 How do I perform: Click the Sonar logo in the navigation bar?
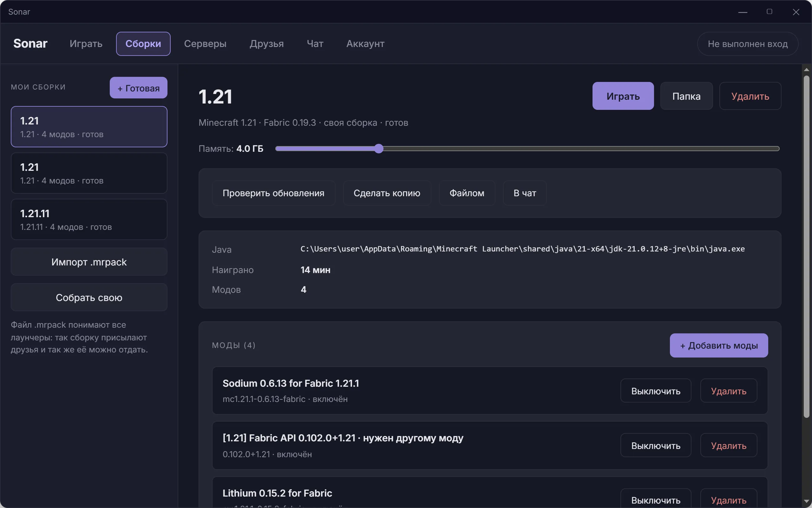pyautogui.click(x=30, y=44)
